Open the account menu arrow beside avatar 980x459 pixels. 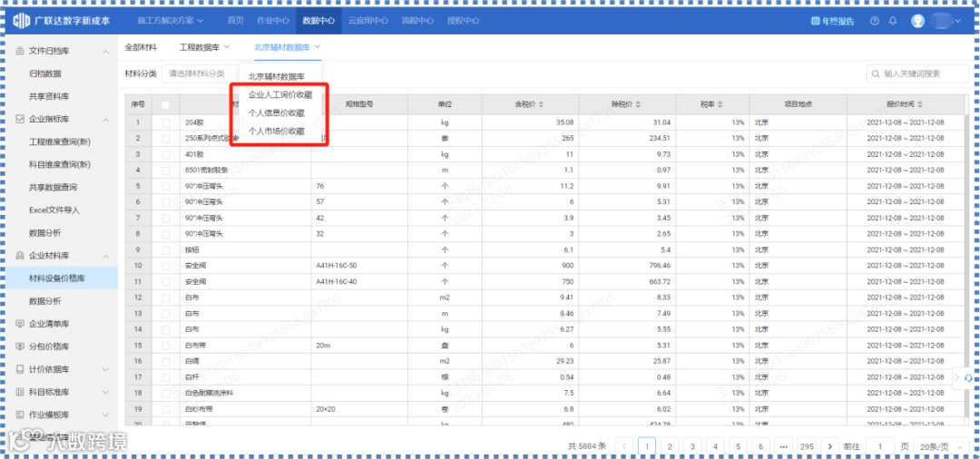(x=958, y=21)
